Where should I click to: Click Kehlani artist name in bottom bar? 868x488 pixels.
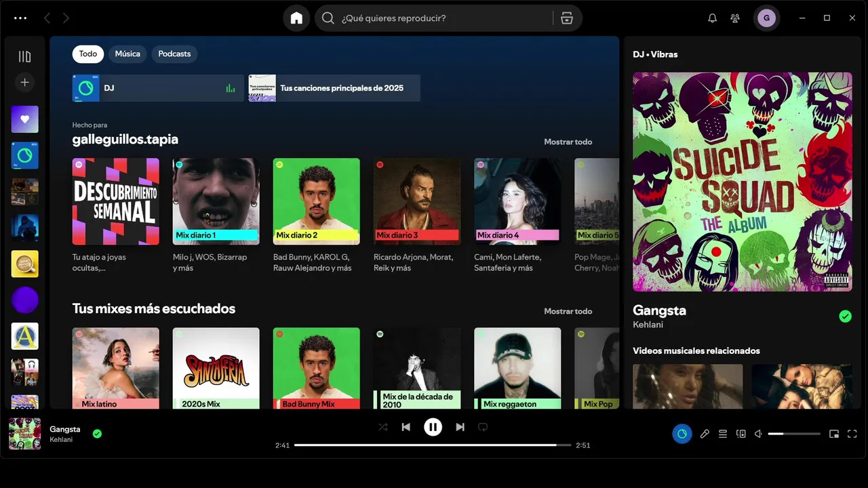(61, 440)
